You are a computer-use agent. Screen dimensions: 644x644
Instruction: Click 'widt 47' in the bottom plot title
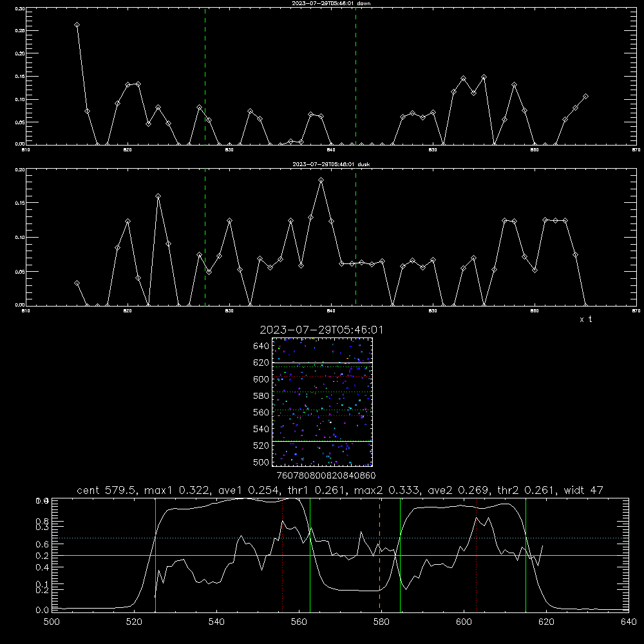pyautogui.click(x=583, y=490)
